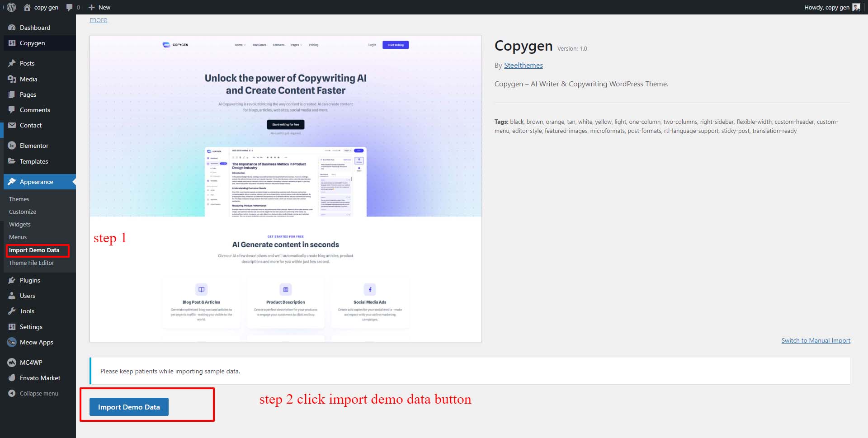The height and width of the screenshot is (438, 868).
Task: Click the Collapse menu arrow icon
Action: click(x=12, y=393)
